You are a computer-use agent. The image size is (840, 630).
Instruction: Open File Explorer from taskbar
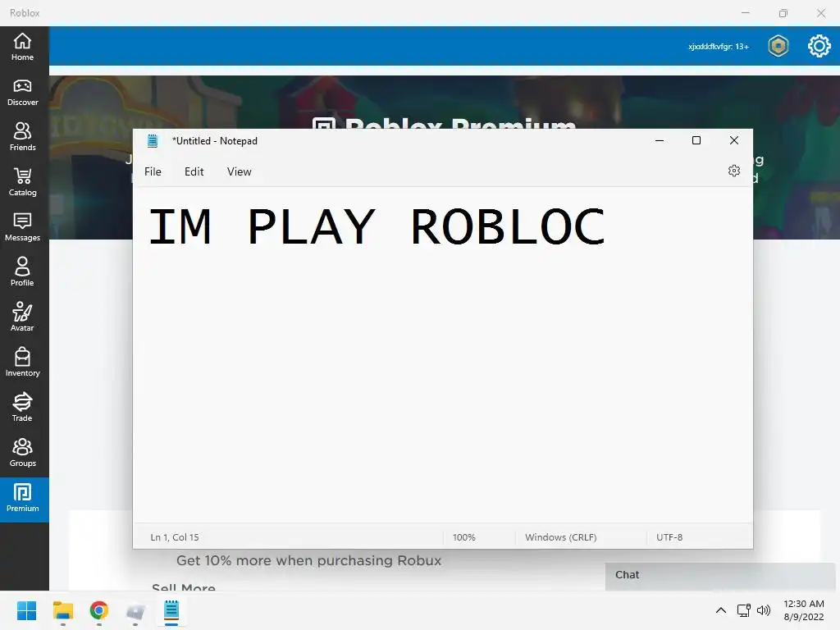point(62,610)
